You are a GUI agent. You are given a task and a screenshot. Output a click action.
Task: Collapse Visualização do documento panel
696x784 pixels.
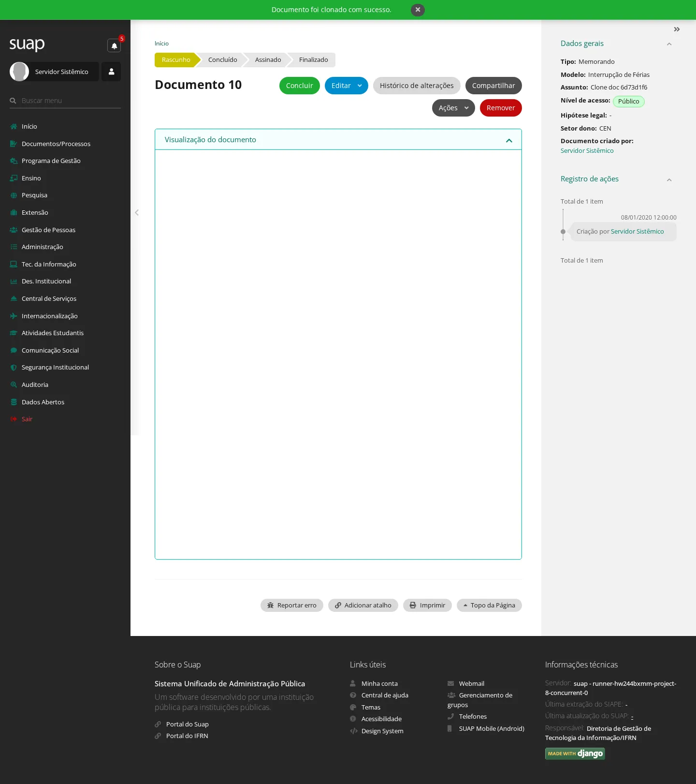(509, 140)
